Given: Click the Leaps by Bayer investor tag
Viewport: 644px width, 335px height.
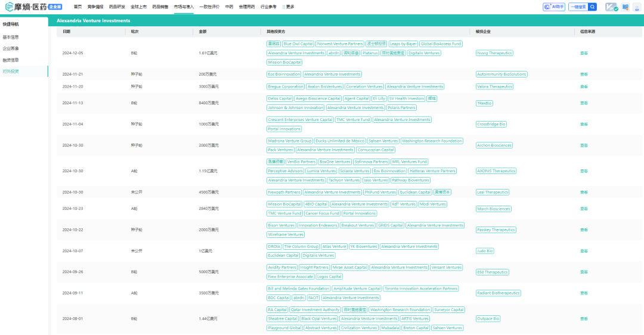Looking at the screenshot, I should coord(403,44).
